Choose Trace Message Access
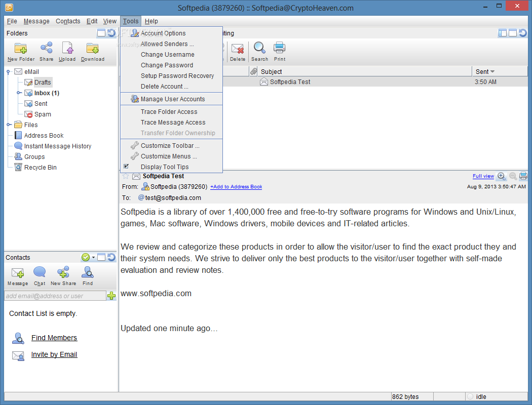Viewport: 532px width, 405px height. (171, 123)
